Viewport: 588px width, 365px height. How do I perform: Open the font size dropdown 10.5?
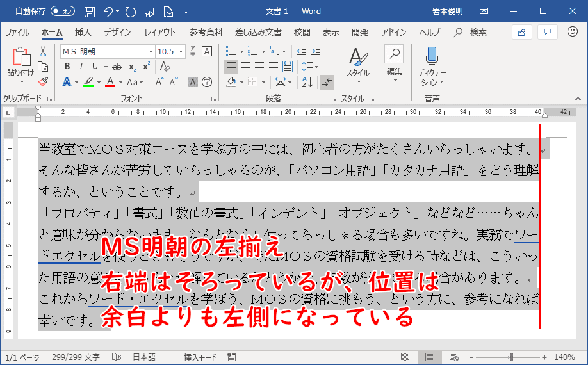pos(181,51)
